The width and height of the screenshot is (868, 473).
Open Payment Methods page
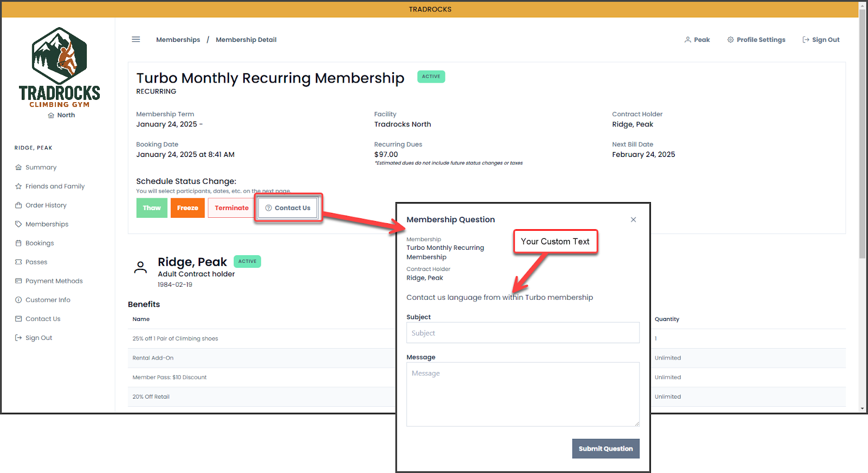coord(54,281)
